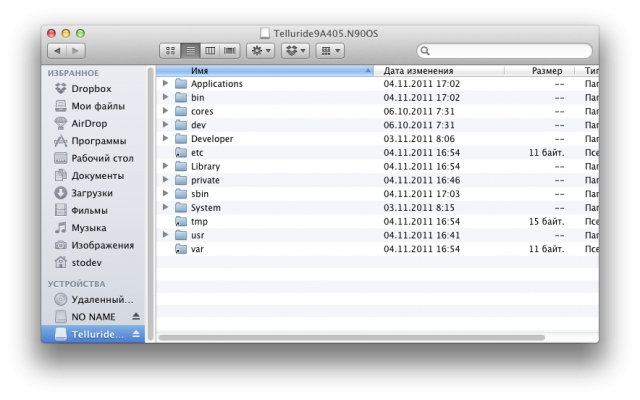Expand the Applications folder

coord(165,83)
